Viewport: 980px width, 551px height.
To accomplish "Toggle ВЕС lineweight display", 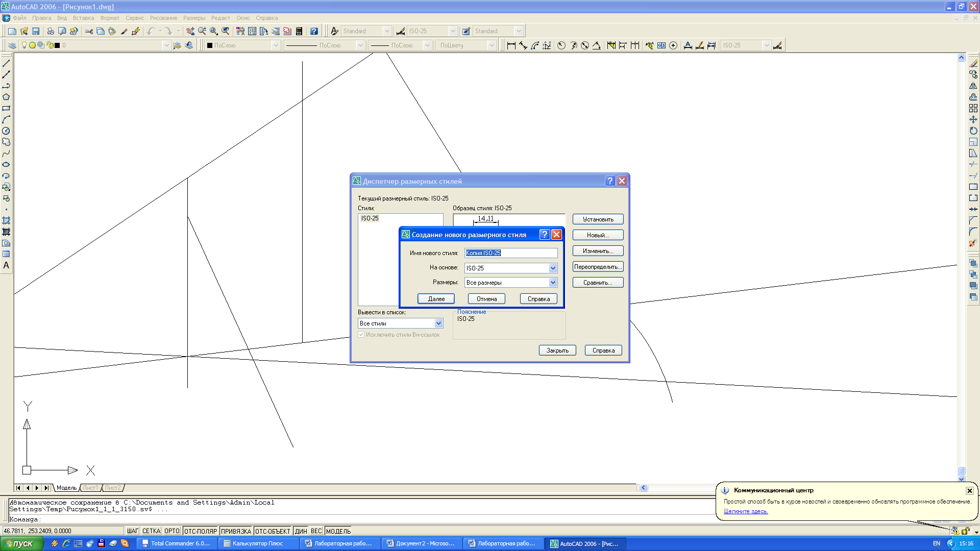I will 316,531.
